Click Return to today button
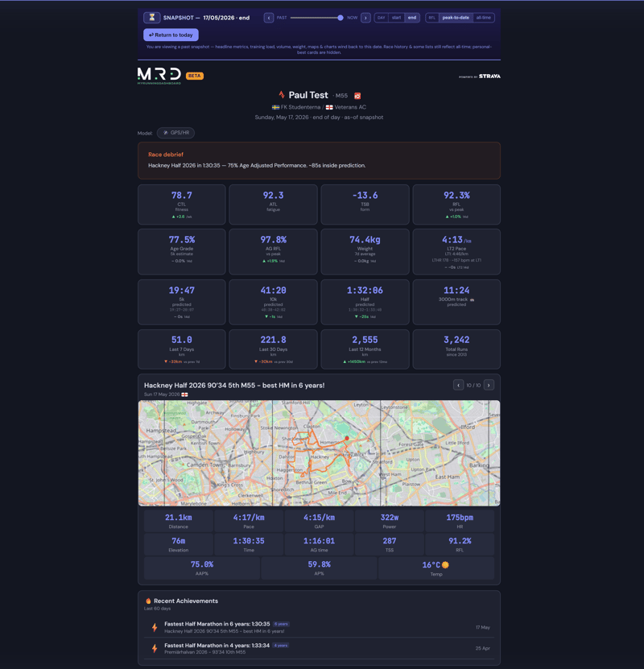Screen dimensions: 644x669 pyautogui.click(x=171, y=35)
